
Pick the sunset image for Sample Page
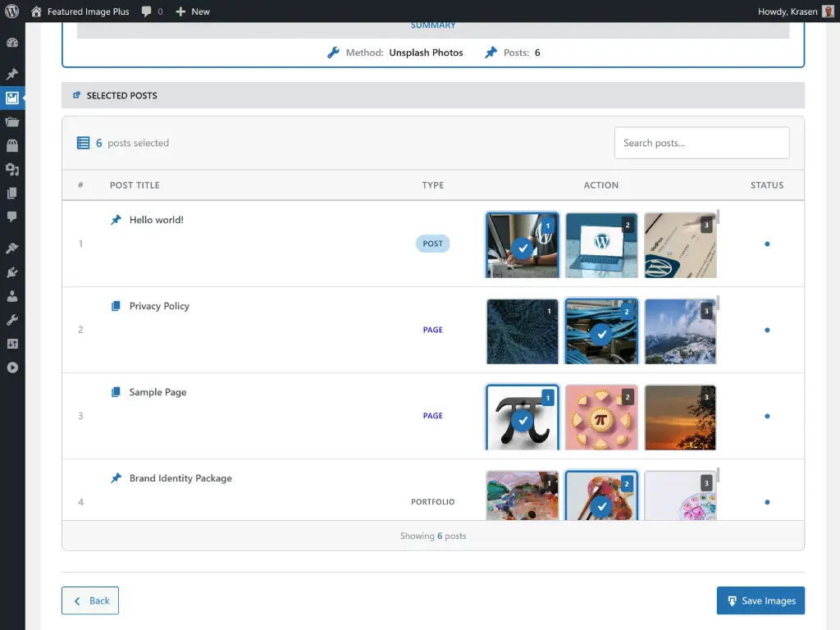tap(680, 418)
